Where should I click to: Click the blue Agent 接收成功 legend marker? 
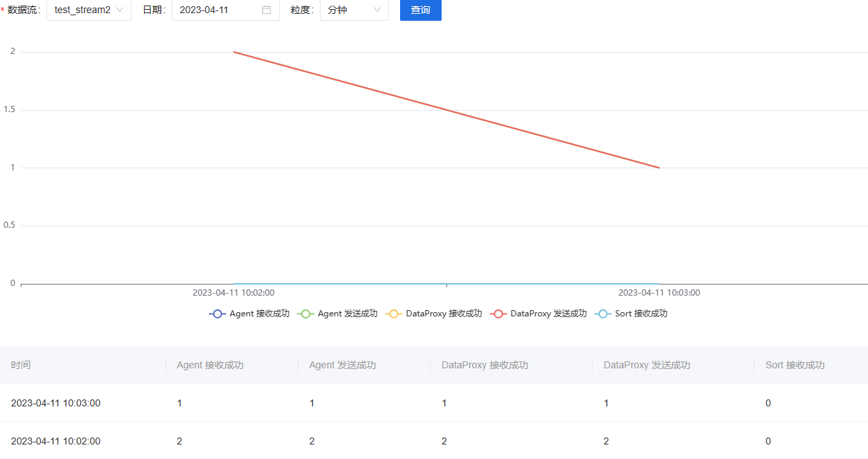point(217,314)
